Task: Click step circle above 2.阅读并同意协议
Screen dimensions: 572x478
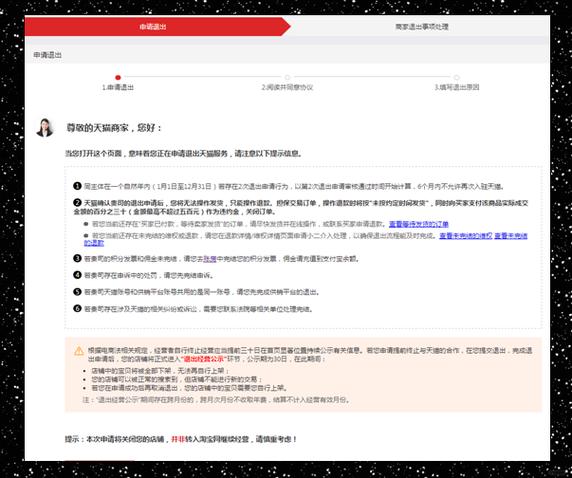Action: [x=287, y=77]
